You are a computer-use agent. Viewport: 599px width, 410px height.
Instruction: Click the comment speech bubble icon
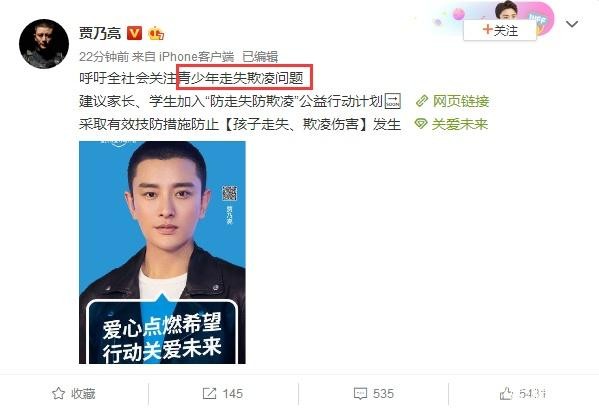click(x=360, y=394)
